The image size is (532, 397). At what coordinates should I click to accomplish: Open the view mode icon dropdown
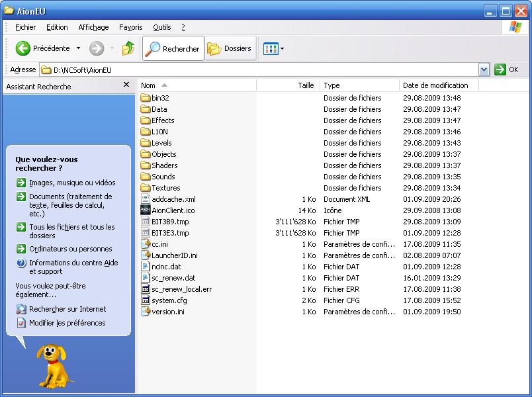coord(273,49)
